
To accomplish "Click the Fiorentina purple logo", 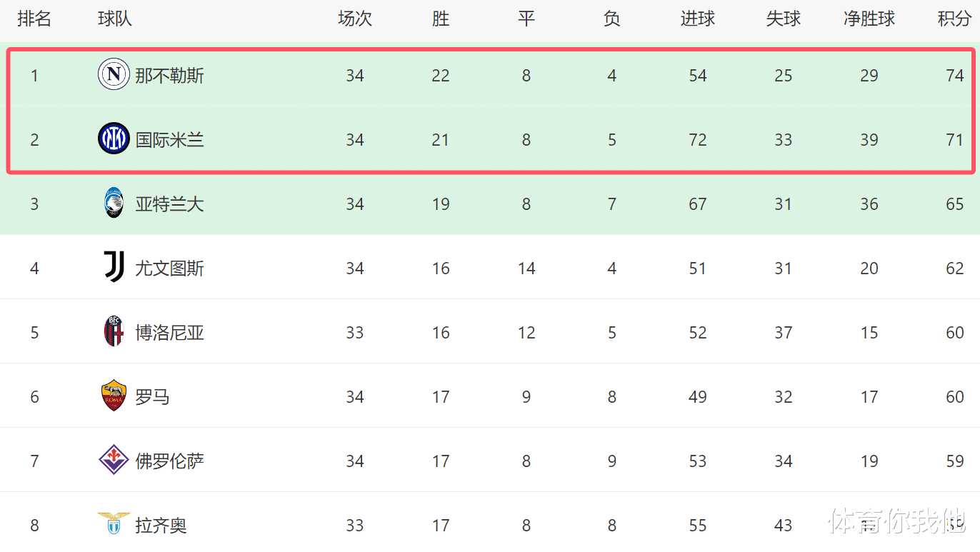I will [x=114, y=461].
